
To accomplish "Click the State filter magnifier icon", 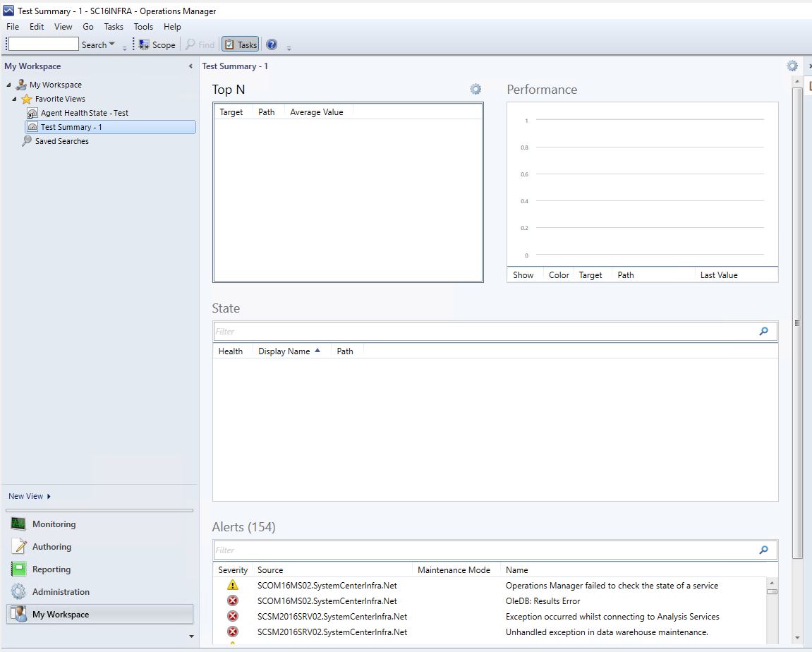I will (764, 331).
